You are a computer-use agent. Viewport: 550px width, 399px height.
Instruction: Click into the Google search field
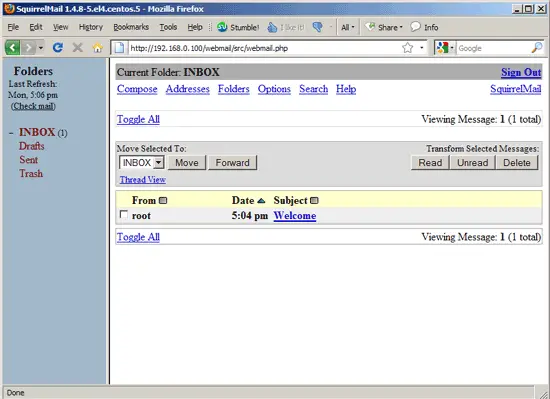point(494,48)
